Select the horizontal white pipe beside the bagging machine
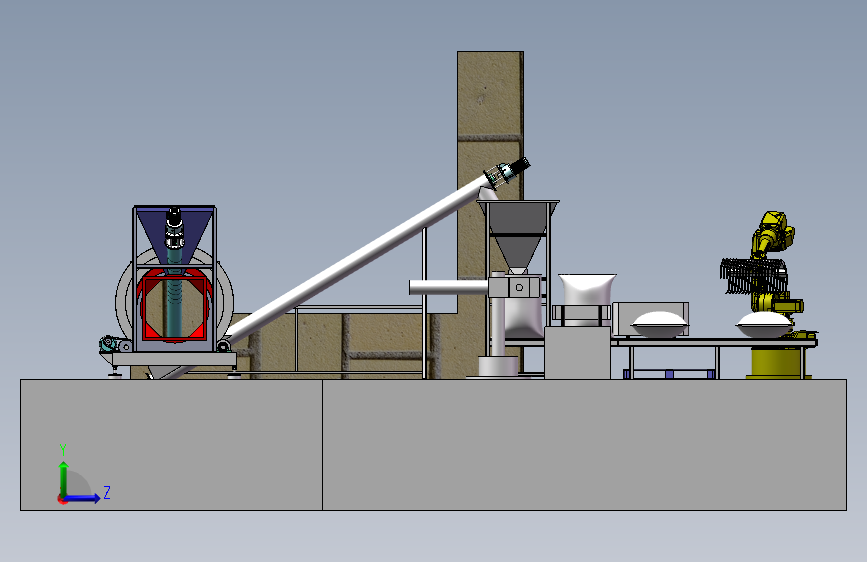867x562 pixels. [448, 287]
